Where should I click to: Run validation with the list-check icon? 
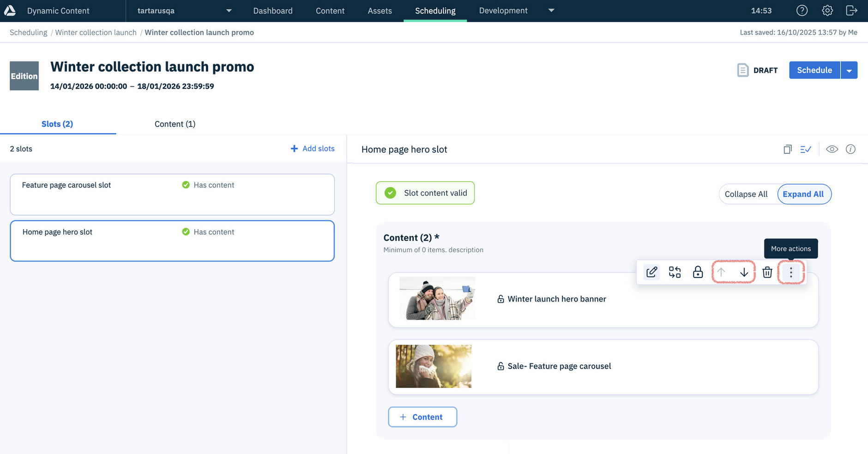coord(806,149)
